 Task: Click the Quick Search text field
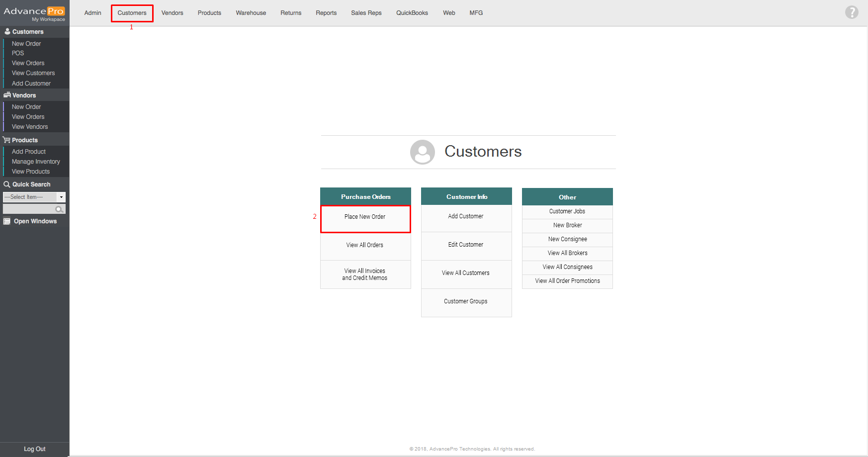[x=29, y=209]
